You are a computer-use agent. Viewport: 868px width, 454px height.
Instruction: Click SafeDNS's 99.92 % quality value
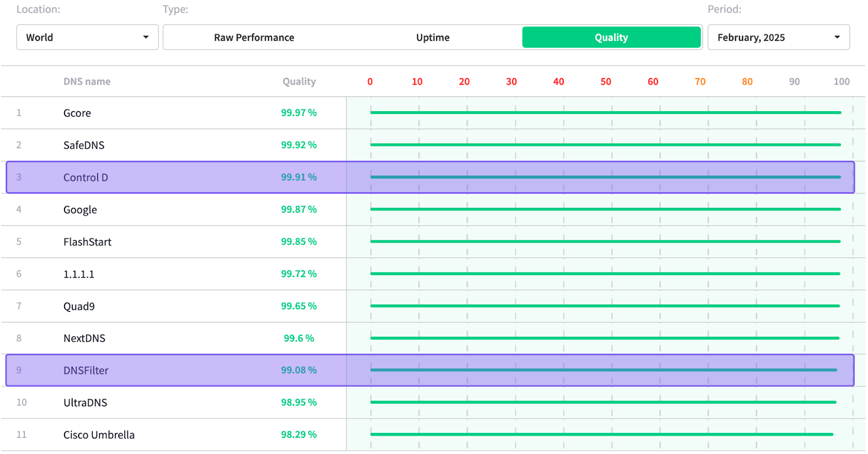[x=299, y=145]
